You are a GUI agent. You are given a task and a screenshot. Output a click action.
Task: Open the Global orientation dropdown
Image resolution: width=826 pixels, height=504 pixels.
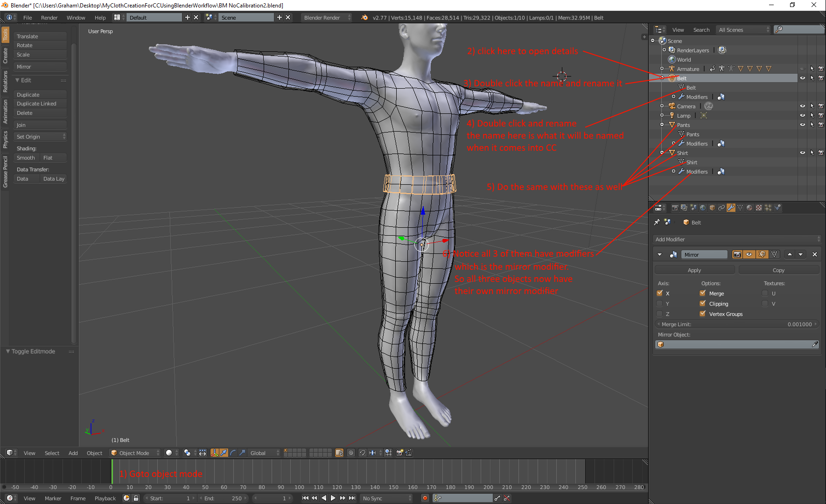pyautogui.click(x=264, y=453)
